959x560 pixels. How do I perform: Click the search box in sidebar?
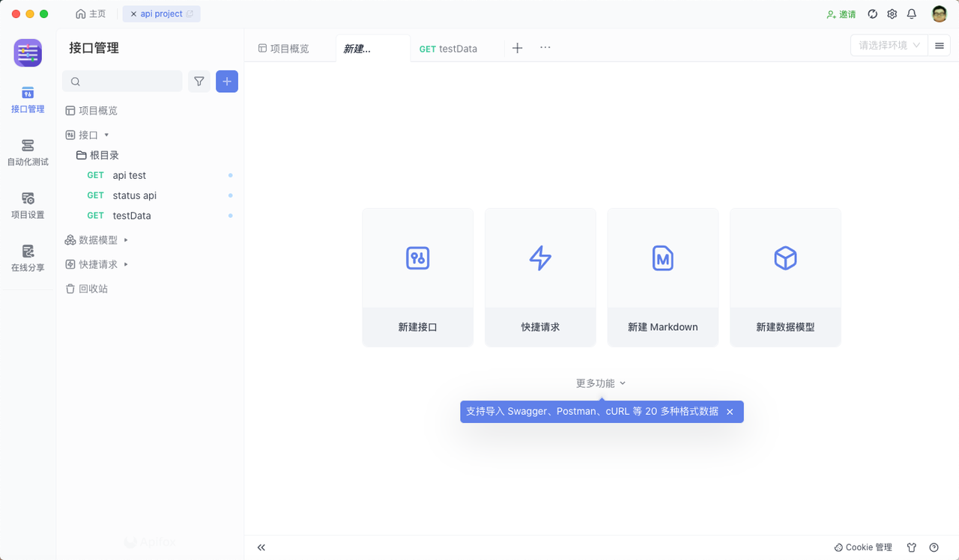[x=122, y=82]
